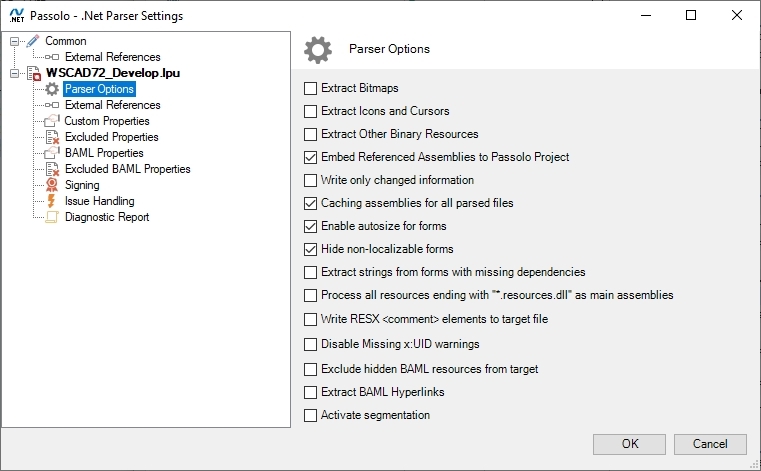Open Excluded Properties settings page
Viewport: 761px width, 471px height.
click(112, 137)
